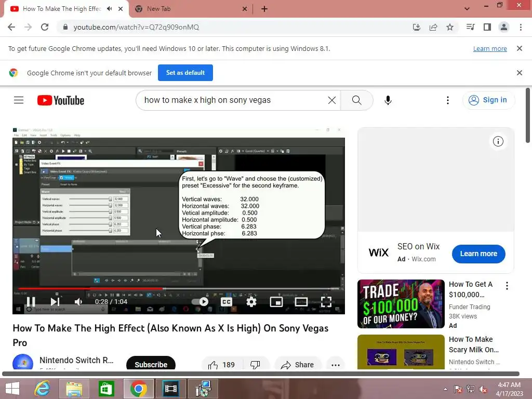This screenshot has width=532, height=399.
Task: Open YouTube hamburger guide menu
Action: 19,100
